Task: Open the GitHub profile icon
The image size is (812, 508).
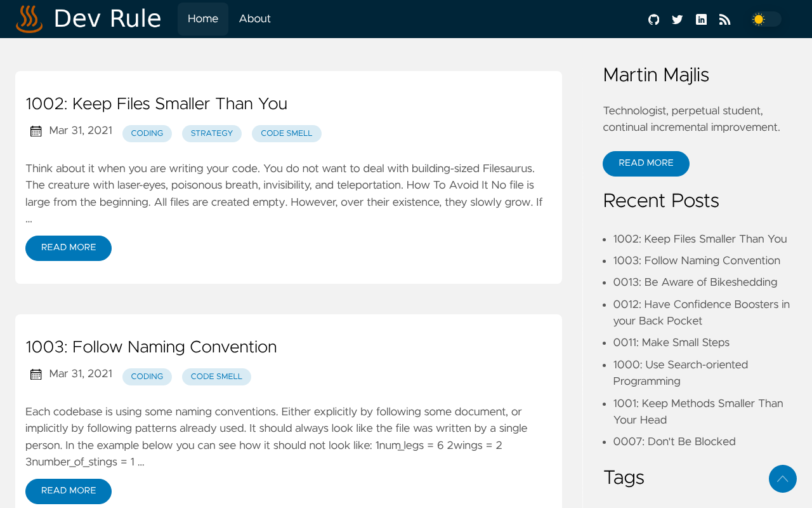Action: click(x=654, y=20)
